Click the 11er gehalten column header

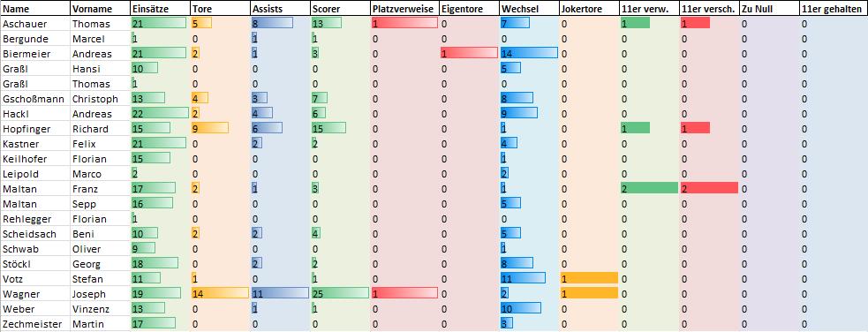point(834,9)
